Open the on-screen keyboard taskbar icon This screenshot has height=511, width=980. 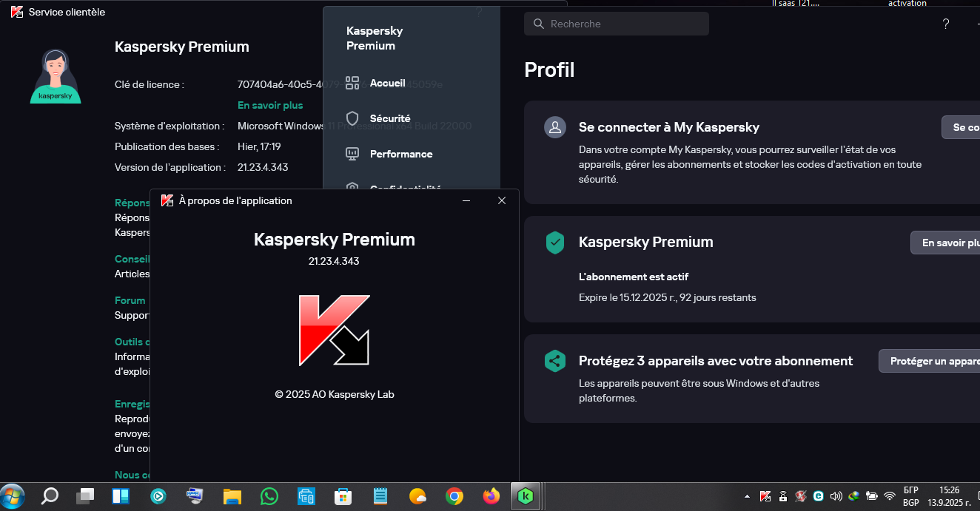click(x=195, y=495)
